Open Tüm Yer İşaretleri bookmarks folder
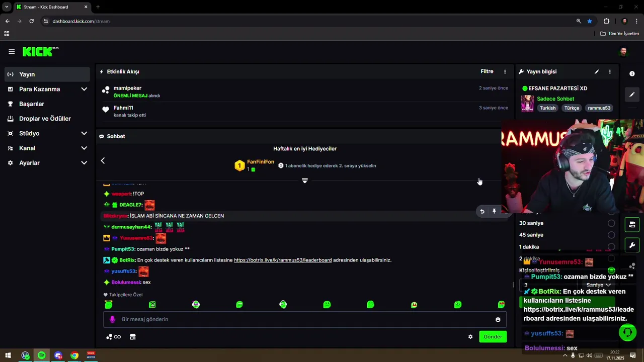 [x=620, y=34]
